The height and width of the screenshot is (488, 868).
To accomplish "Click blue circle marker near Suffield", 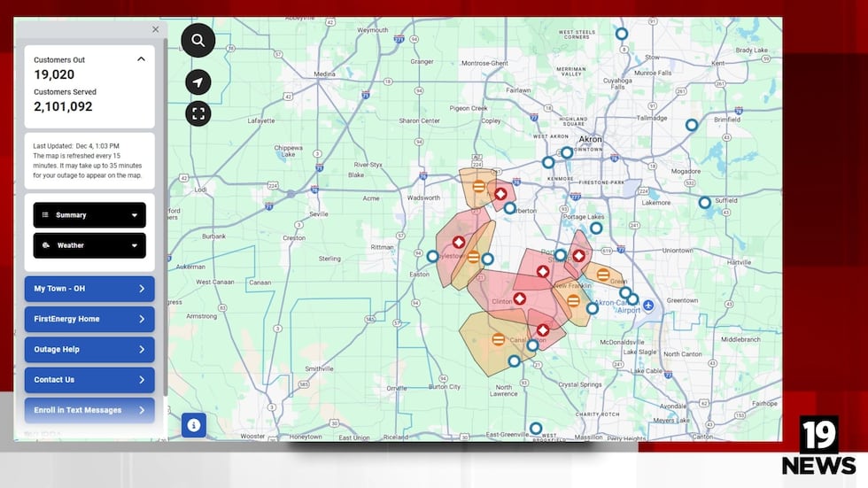I will (x=705, y=203).
